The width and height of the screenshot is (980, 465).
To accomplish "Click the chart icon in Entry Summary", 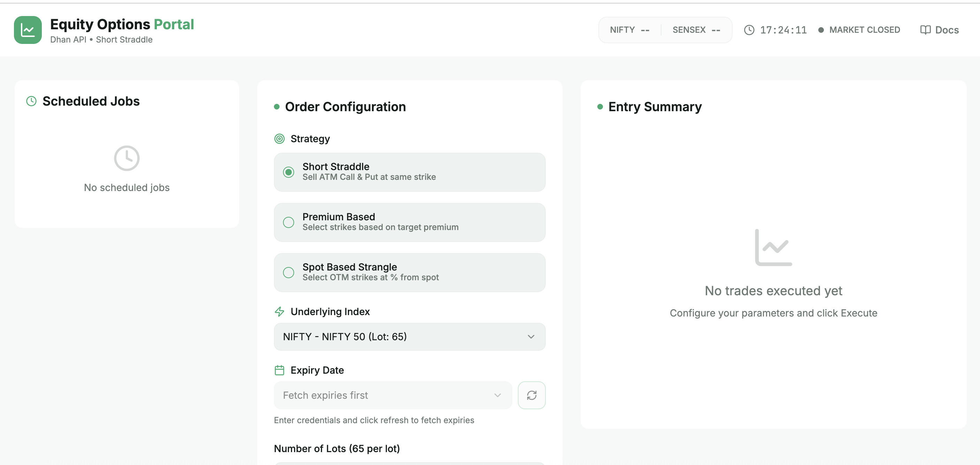I will pos(773,247).
